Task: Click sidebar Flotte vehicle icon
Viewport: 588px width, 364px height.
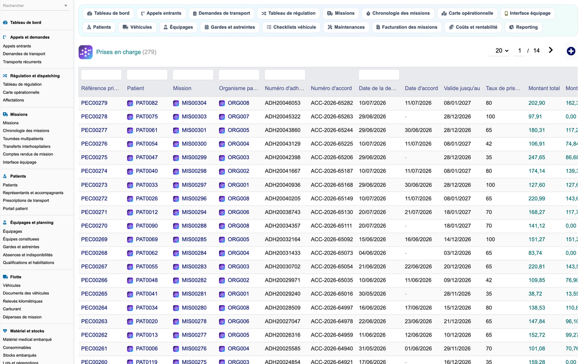Action: tap(5, 277)
